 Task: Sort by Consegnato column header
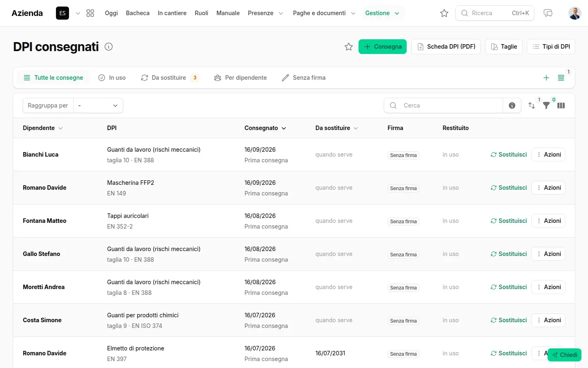[265, 128]
